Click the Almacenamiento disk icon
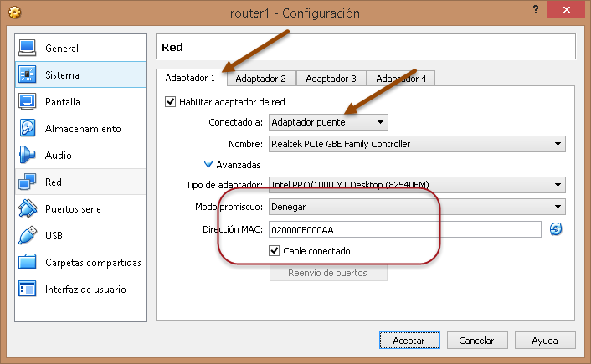 point(28,128)
